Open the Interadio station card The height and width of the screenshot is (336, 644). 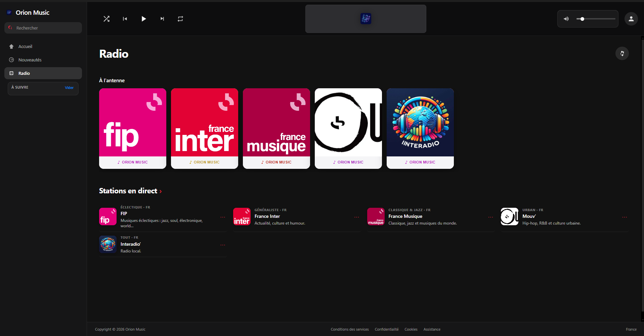pyautogui.click(x=420, y=128)
